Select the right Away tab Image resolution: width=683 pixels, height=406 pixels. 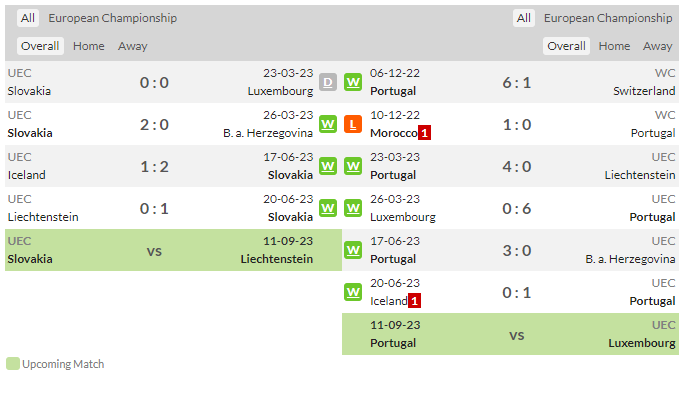(657, 46)
